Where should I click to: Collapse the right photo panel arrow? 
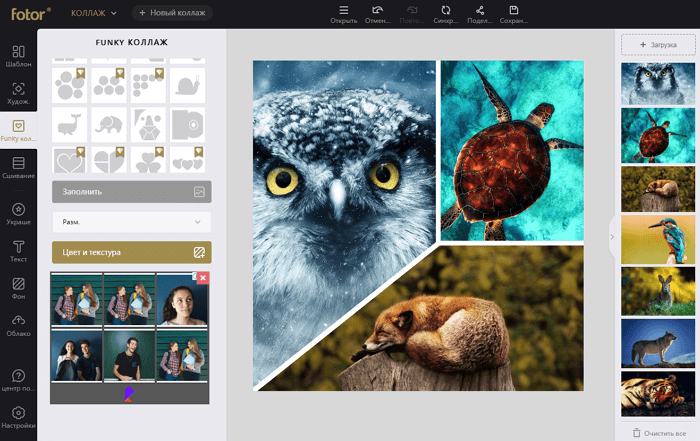click(x=611, y=236)
